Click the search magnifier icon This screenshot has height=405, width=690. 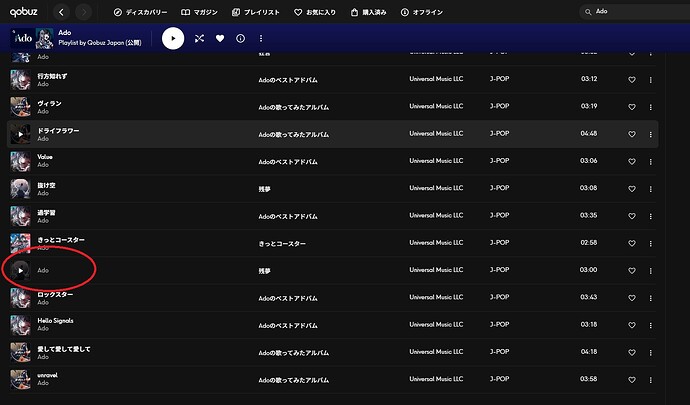tap(588, 12)
